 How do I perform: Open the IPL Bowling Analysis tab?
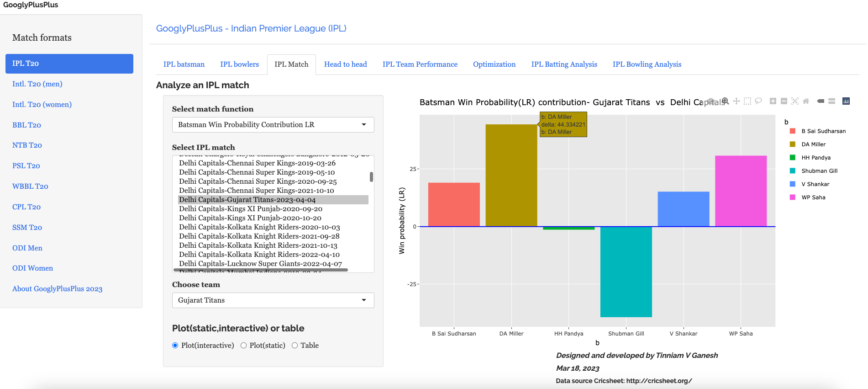click(x=647, y=64)
